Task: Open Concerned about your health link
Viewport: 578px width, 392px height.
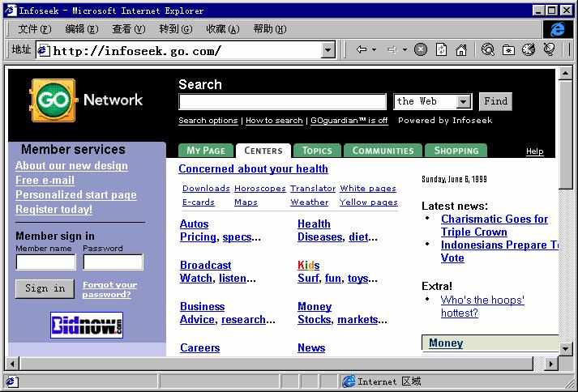Action: click(x=253, y=168)
